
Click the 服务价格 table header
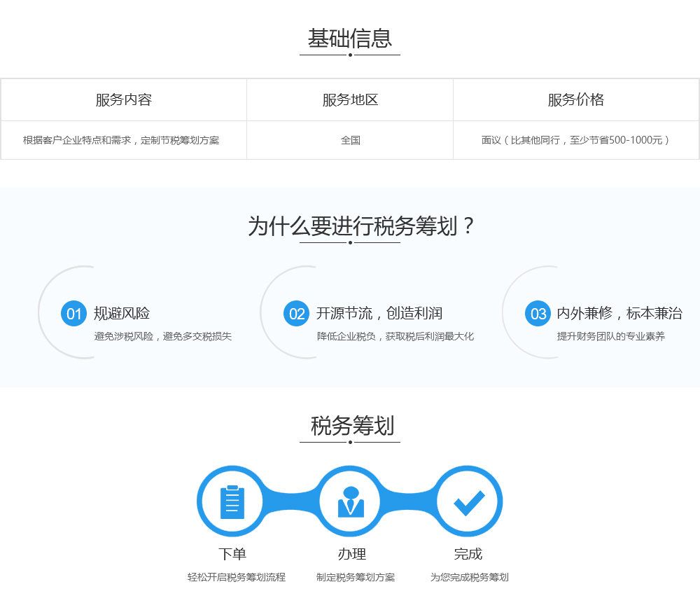coord(576,99)
